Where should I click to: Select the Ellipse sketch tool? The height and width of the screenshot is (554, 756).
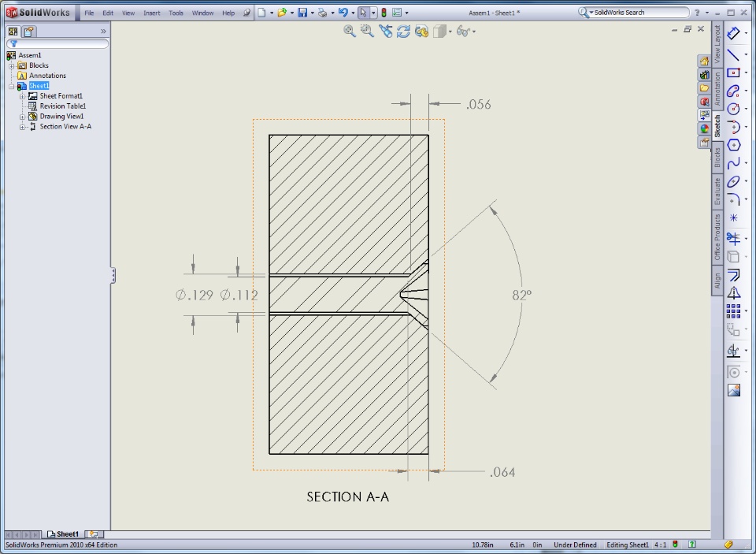pyautogui.click(x=733, y=181)
